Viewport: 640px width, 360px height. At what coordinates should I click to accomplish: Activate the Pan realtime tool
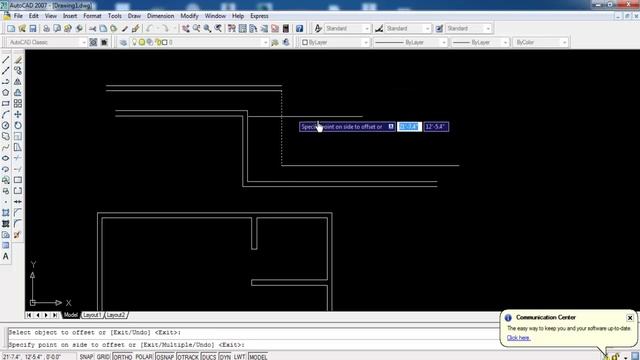(186, 29)
